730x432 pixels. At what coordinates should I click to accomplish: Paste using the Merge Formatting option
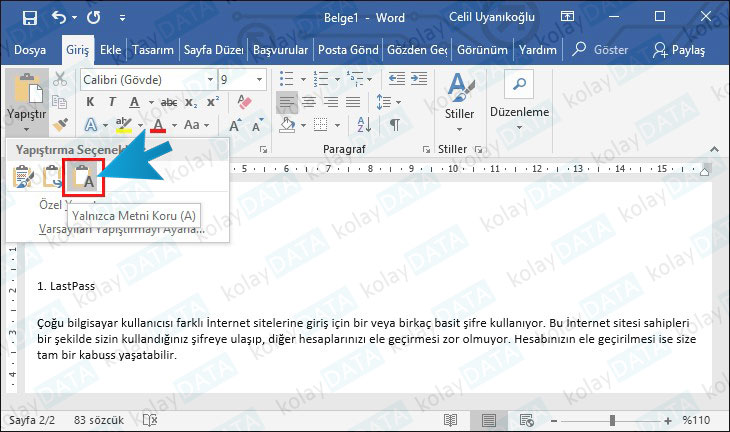tap(51, 177)
